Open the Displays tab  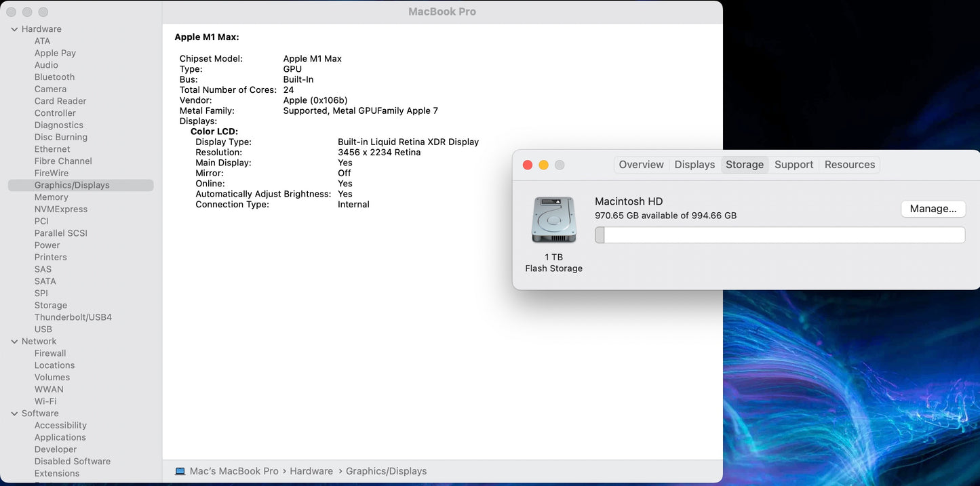[694, 165]
